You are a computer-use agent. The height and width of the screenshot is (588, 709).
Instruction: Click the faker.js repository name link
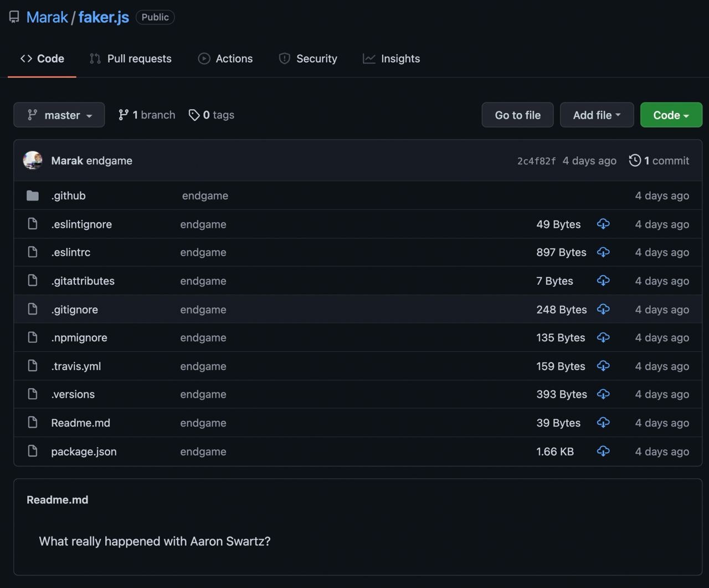104,17
